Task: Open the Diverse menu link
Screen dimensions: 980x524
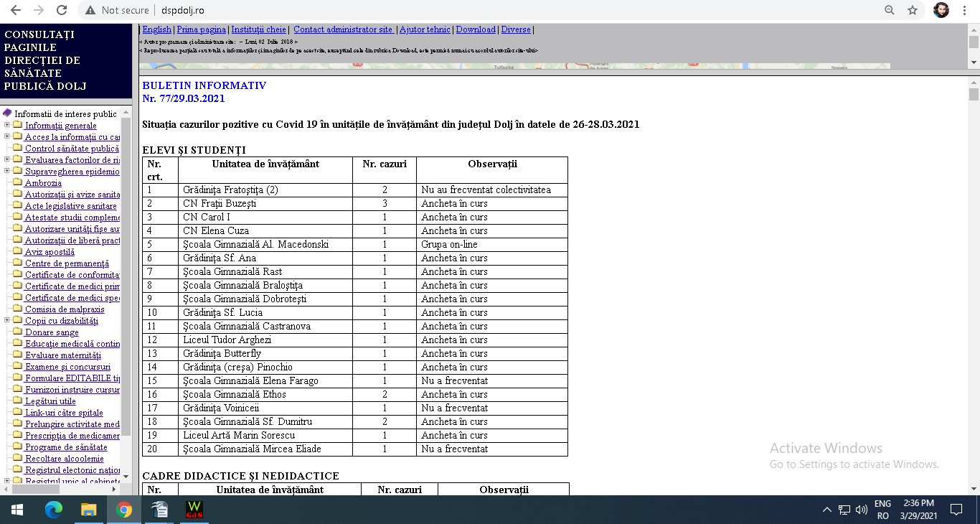Action: 516,29
